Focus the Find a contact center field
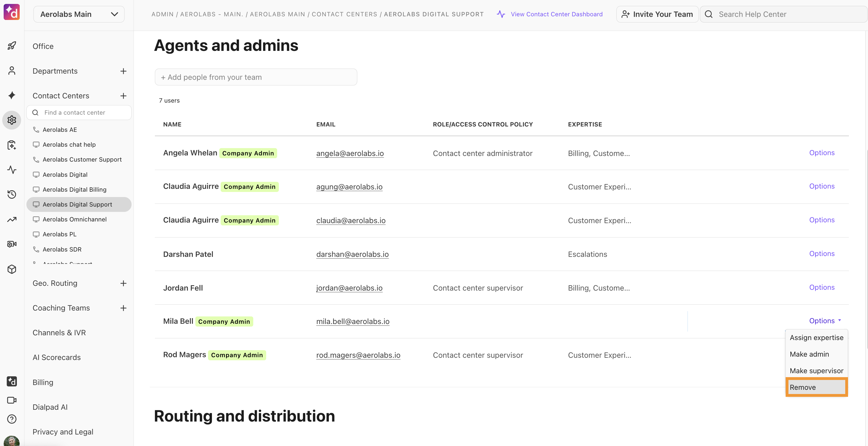 coord(79,112)
